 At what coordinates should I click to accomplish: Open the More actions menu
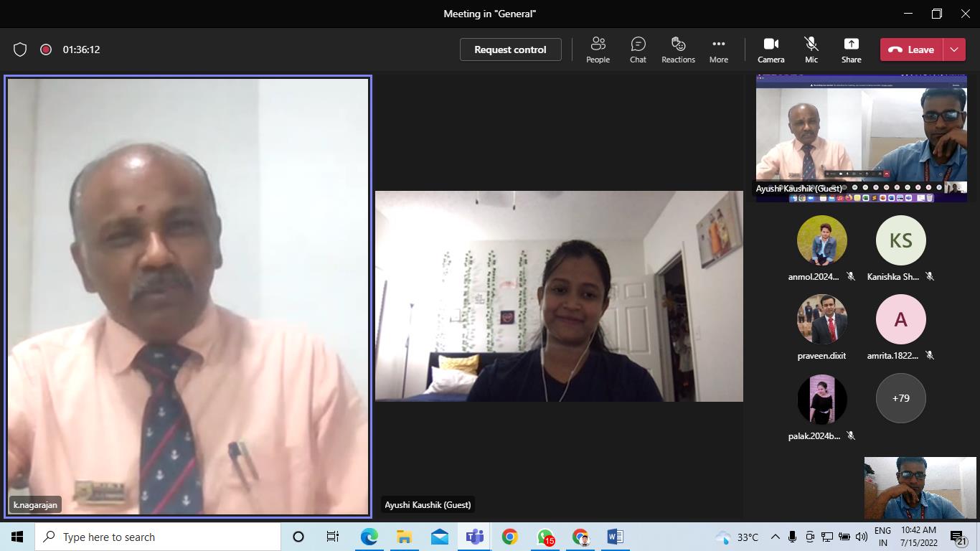coord(718,50)
